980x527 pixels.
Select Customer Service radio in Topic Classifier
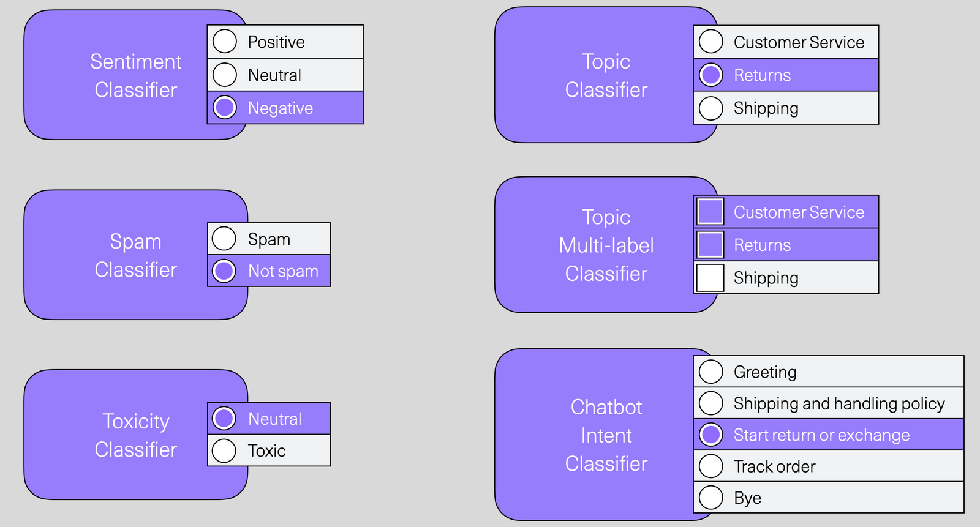[711, 42]
